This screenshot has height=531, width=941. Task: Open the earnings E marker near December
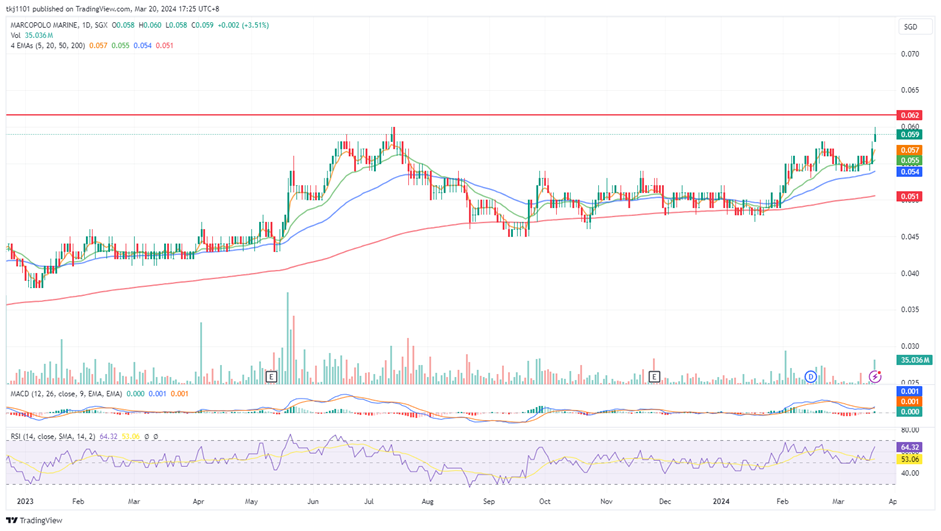(654, 377)
